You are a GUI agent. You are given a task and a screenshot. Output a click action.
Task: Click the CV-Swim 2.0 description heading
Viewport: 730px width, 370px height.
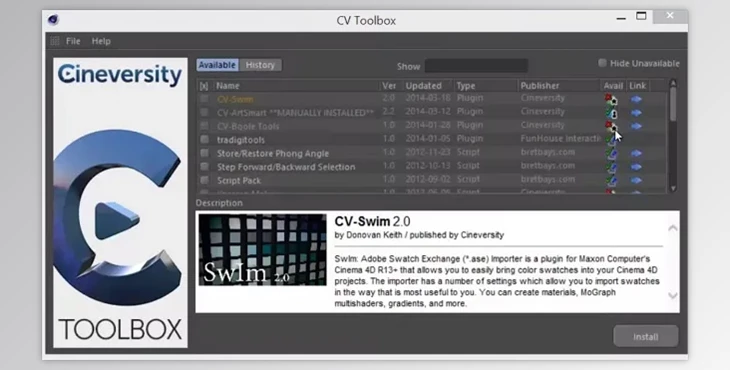pyautogui.click(x=372, y=222)
